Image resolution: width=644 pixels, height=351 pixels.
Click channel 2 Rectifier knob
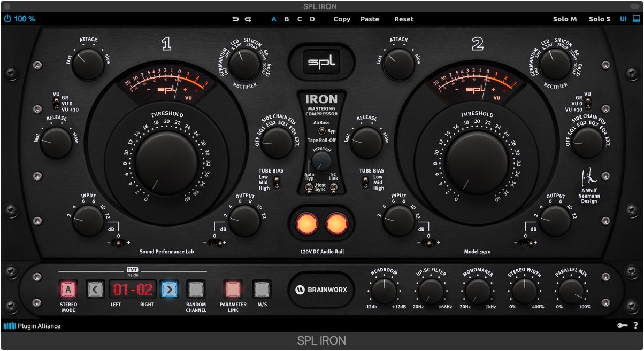pos(555,65)
